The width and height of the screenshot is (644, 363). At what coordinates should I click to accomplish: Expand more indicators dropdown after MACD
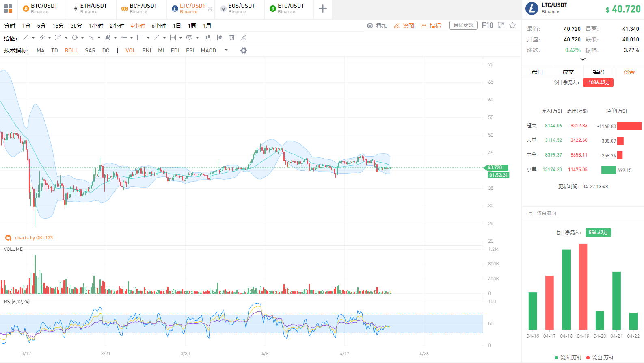226,50
